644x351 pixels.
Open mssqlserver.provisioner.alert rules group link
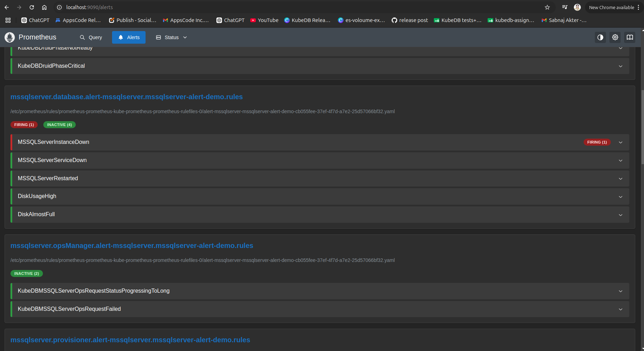[130, 340]
